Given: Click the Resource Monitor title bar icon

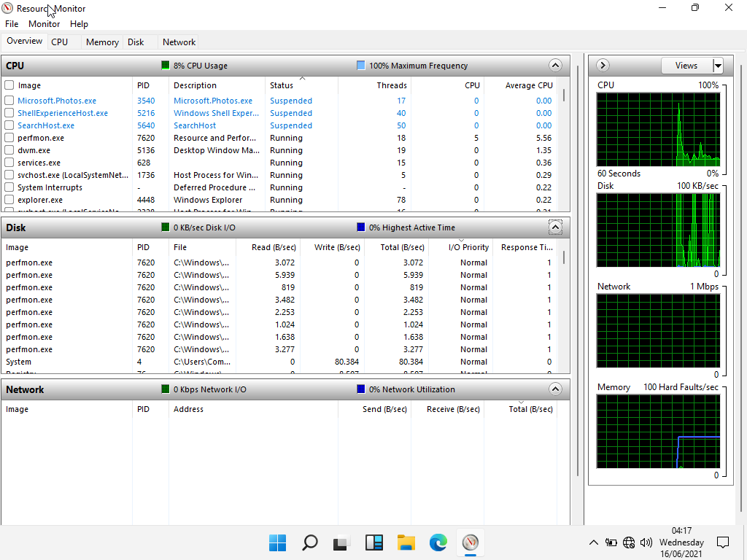Looking at the screenshot, I should pos(7,8).
